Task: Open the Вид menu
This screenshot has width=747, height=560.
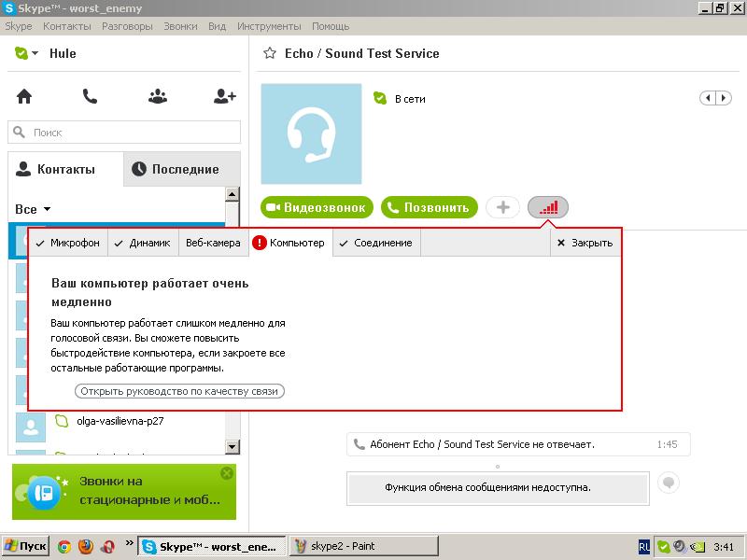Action: click(x=218, y=26)
